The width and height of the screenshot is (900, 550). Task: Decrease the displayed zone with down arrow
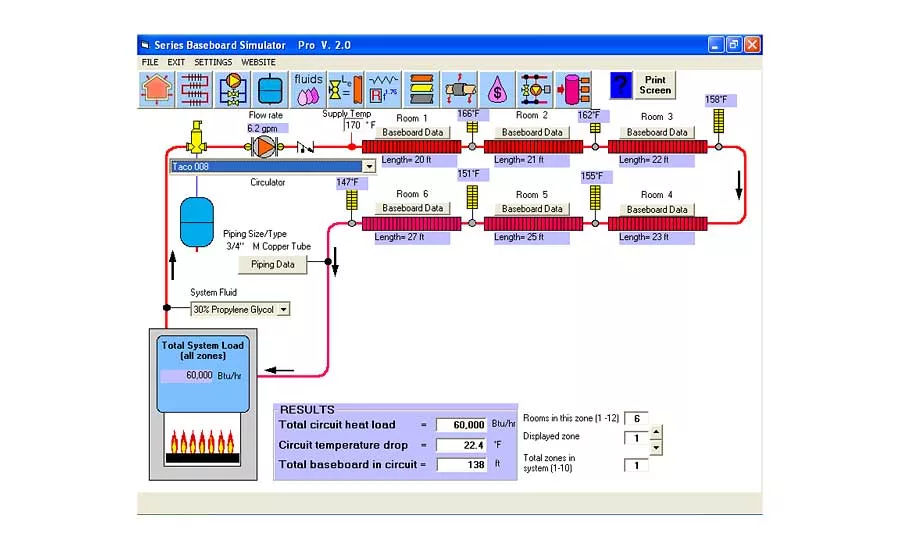pyautogui.click(x=655, y=447)
